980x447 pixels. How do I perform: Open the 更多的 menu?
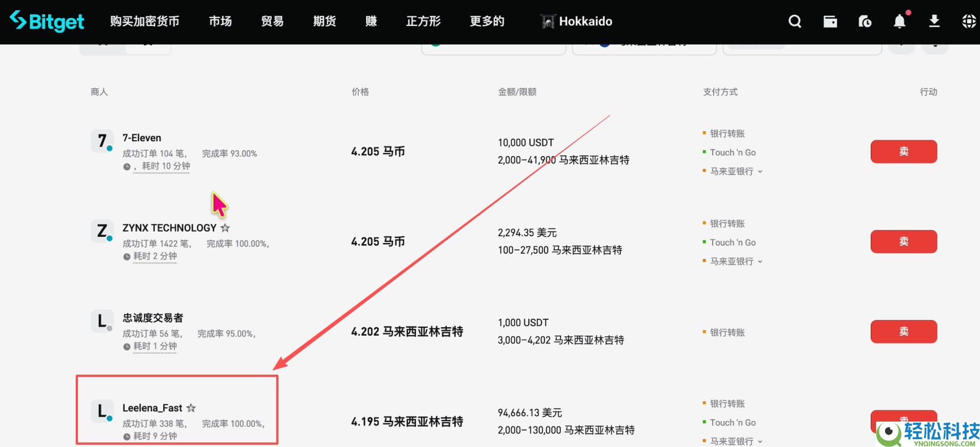click(487, 21)
